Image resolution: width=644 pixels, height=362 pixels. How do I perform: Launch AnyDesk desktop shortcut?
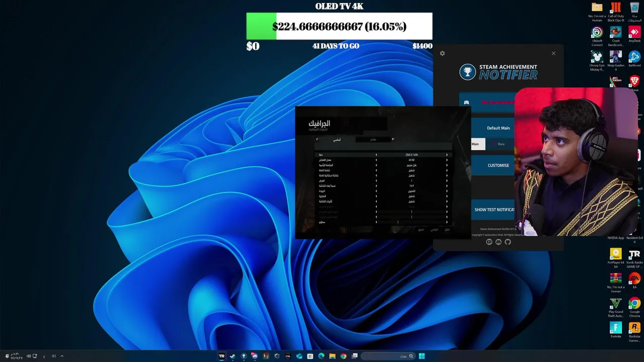pos(634,35)
